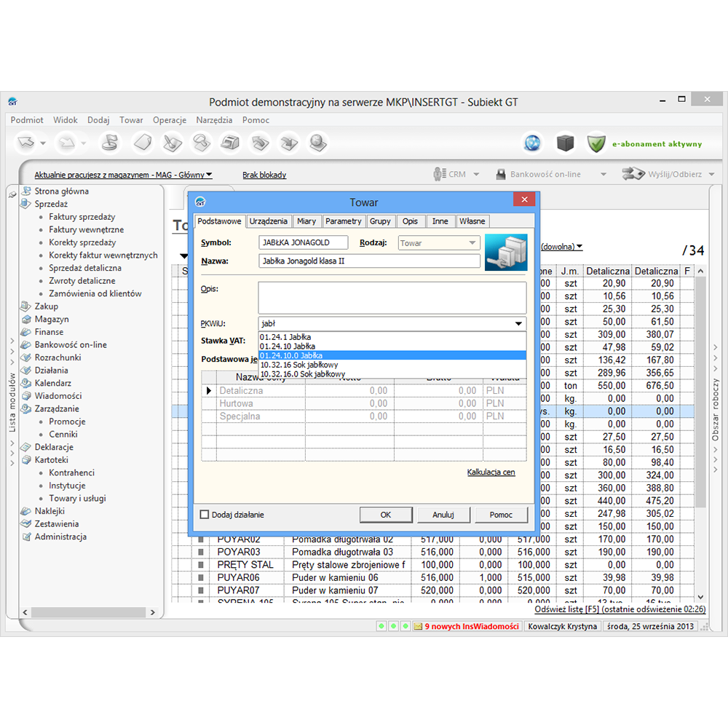Click the envelope icon for InsWiadomości
This screenshot has width=728, height=728.
(418, 626)
